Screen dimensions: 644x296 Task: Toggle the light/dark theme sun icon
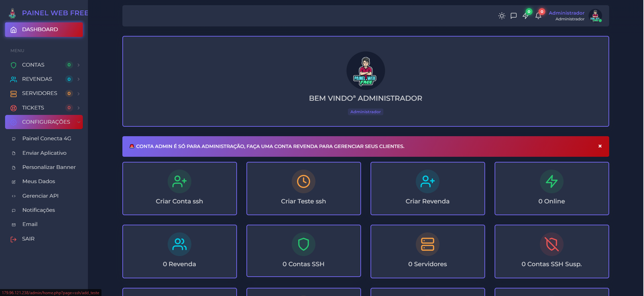(502, 16)
